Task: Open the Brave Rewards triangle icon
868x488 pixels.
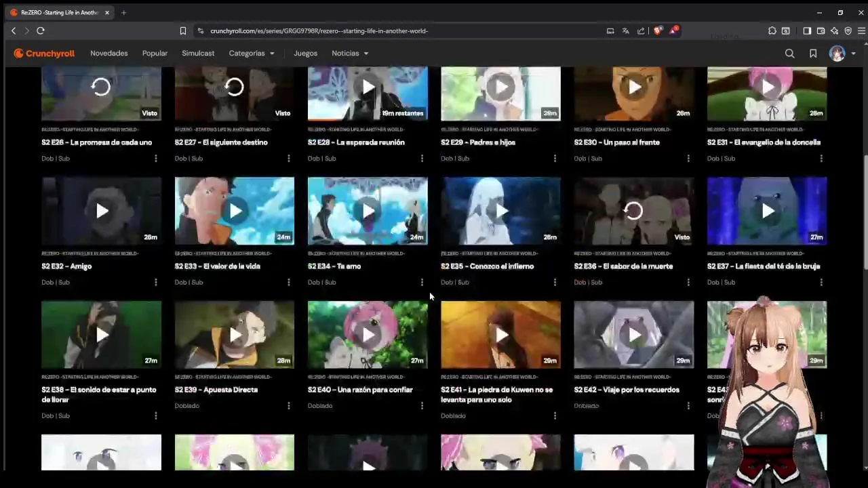Action: pos(673,30)
